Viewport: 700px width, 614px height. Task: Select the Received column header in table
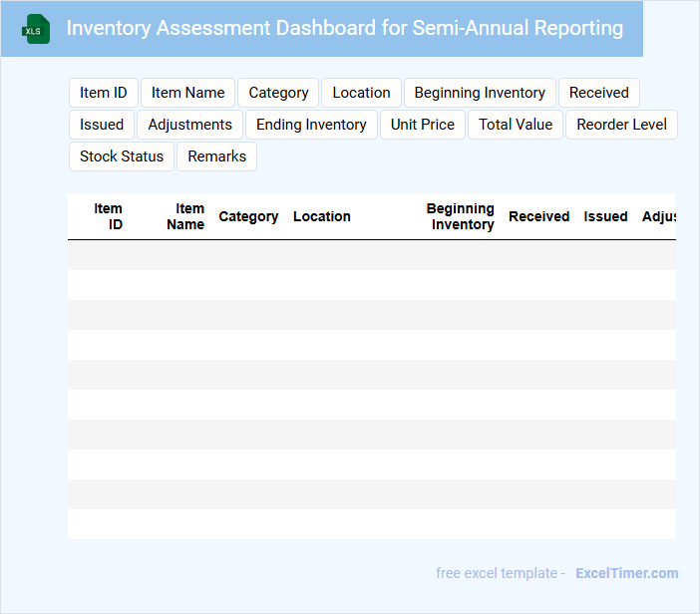(x=538, y=216)
